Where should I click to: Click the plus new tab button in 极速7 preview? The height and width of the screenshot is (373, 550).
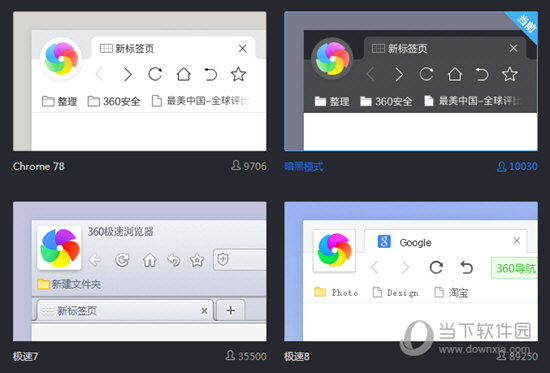(x=230, y=310)
